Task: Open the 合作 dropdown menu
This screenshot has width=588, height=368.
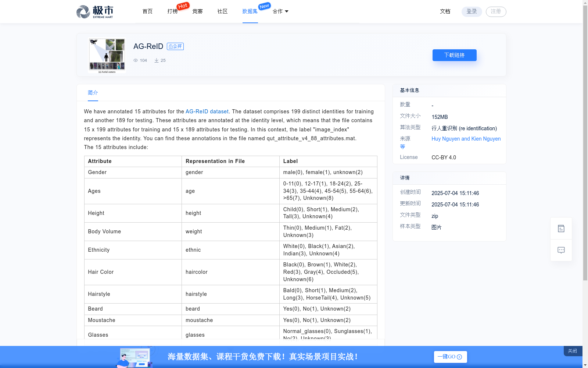Action: pos(280,11)
